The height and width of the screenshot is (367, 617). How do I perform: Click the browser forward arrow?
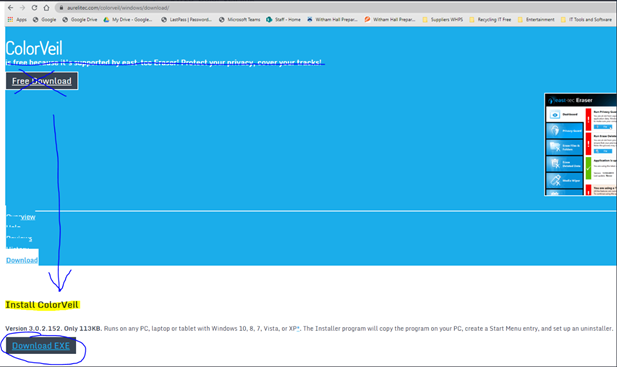(22, 7)
